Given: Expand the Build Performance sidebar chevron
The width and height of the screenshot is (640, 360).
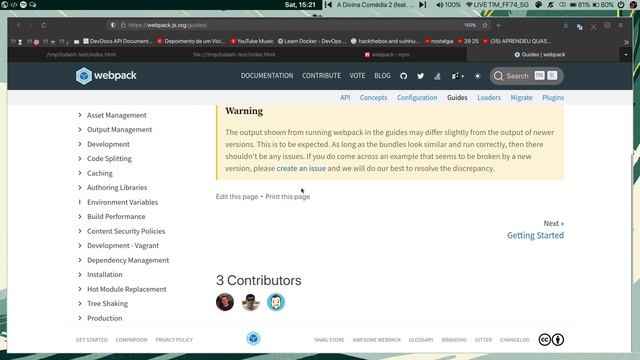Looking at the screenshot, I should click(x=80, y=216).
